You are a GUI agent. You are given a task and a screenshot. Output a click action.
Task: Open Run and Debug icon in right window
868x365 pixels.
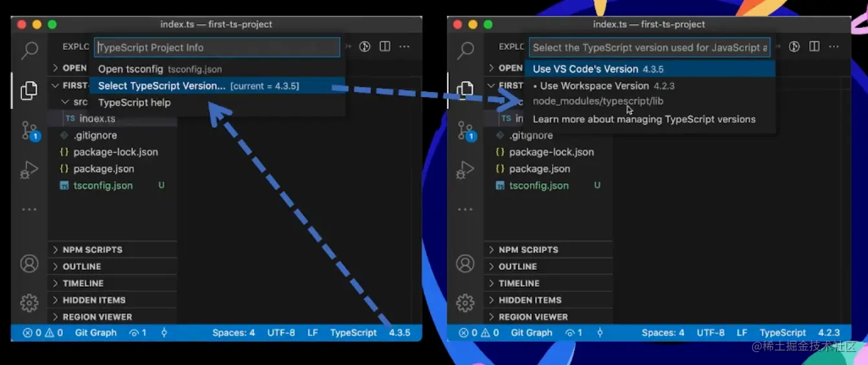(x=465, y=170)
